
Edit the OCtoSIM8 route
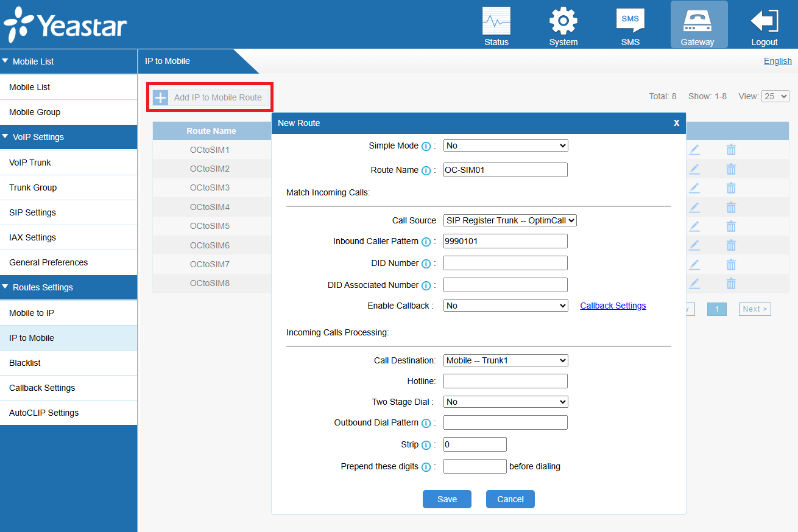694,283
